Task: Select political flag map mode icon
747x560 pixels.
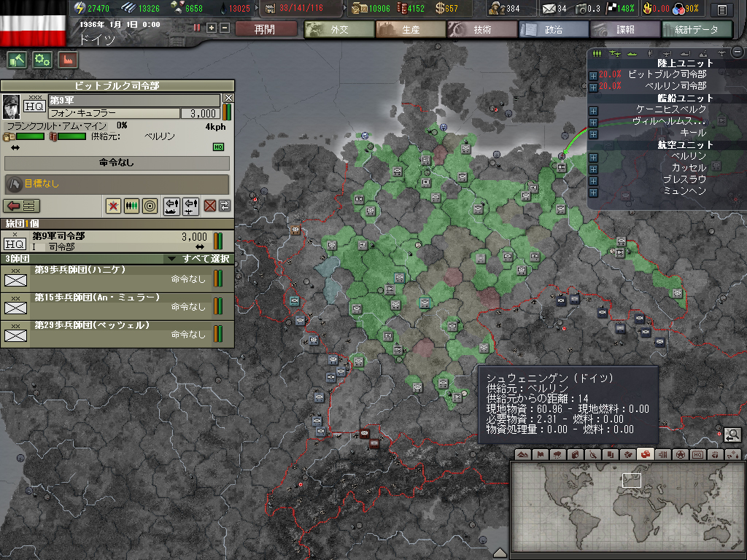Action: pos(541,454)
